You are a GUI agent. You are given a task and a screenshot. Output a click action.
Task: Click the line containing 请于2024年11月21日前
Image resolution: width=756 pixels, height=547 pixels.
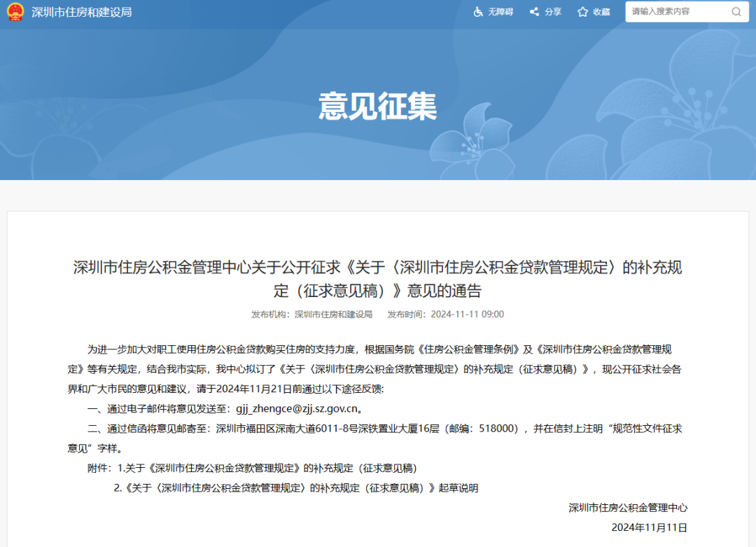tap(225, 389)
